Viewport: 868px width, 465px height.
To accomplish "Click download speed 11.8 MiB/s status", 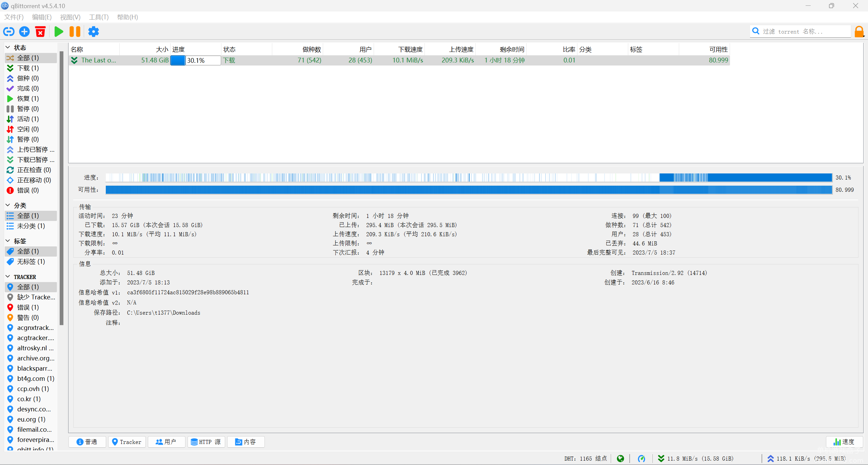I will 696,459.
